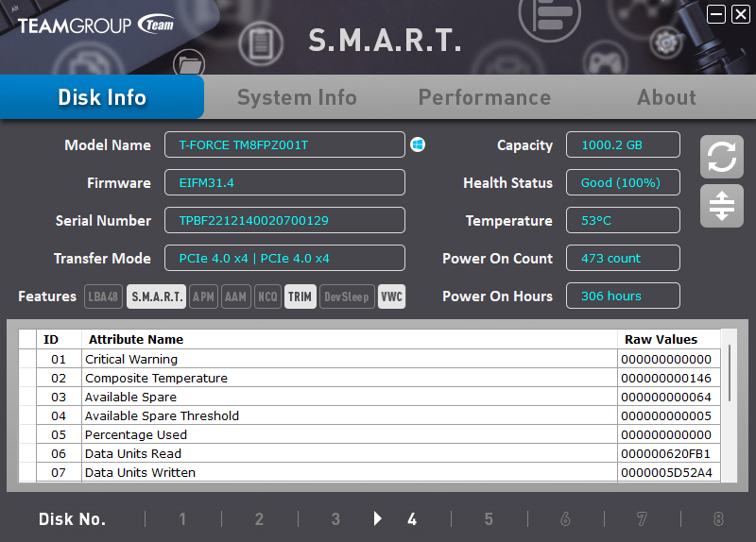The image size is (756, 542).
Task: Click the Serial Number field
Action: point(284,220)
